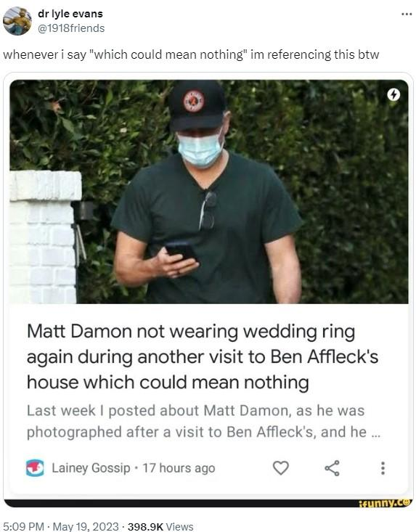
Task: Click the phone in the man's hand
Action: [182, 251]
